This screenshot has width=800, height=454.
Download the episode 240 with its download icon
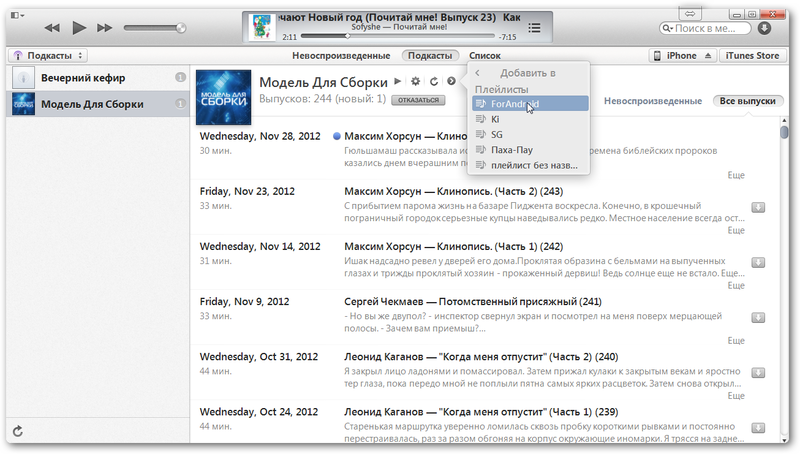tap(758, 372)
